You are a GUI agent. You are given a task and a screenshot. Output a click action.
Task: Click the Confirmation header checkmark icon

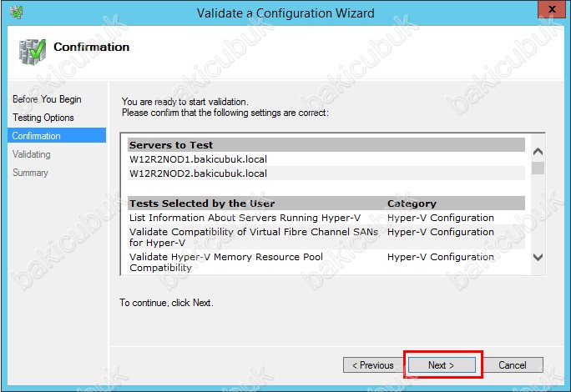32,52
